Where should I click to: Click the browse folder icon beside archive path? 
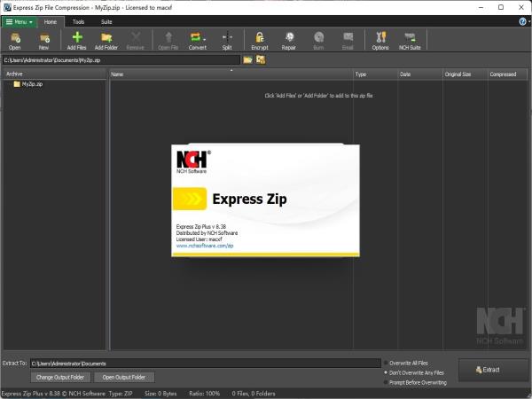pyautogui.click(x=248, y=60)
